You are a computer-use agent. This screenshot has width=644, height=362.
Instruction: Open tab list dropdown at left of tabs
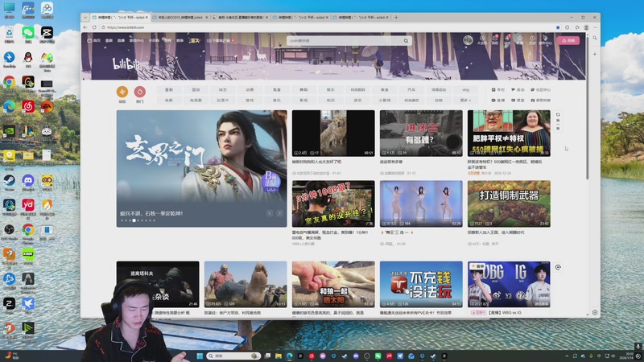(x=85, y=17)
